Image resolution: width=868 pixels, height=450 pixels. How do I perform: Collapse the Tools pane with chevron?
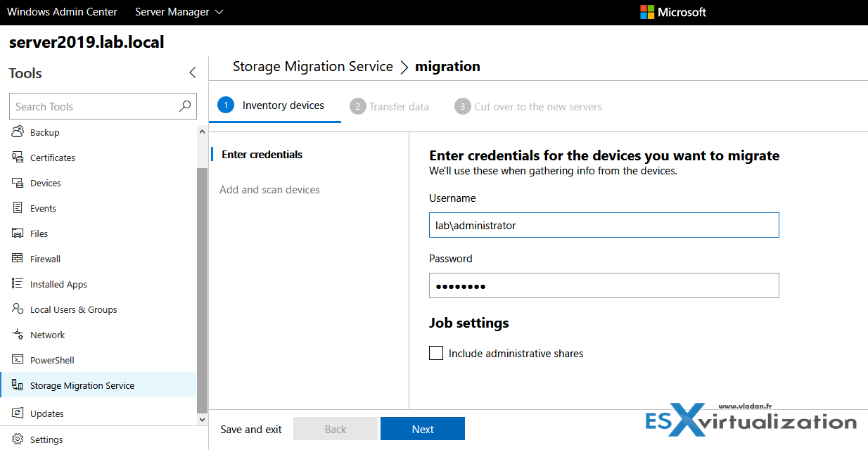(193, 72)
